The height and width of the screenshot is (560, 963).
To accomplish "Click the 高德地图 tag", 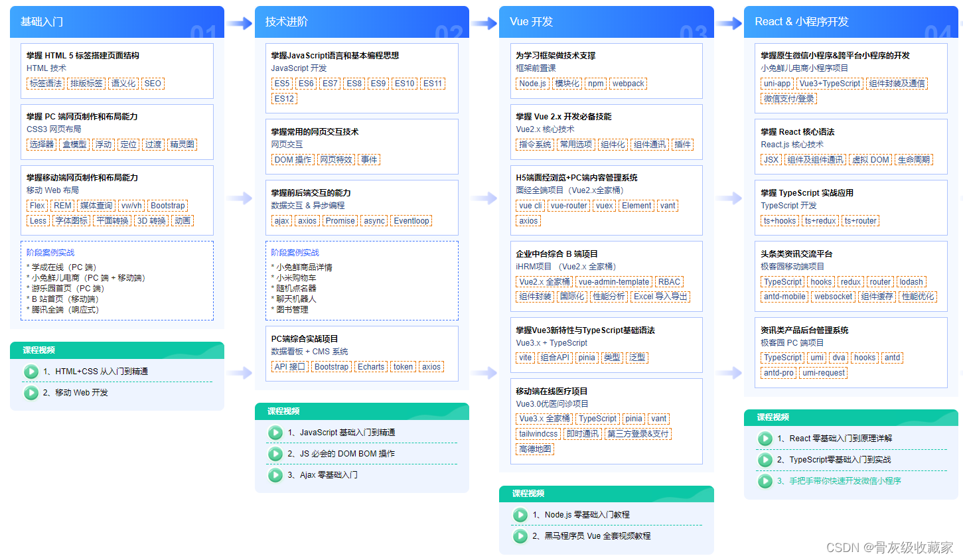I will 535,449.
